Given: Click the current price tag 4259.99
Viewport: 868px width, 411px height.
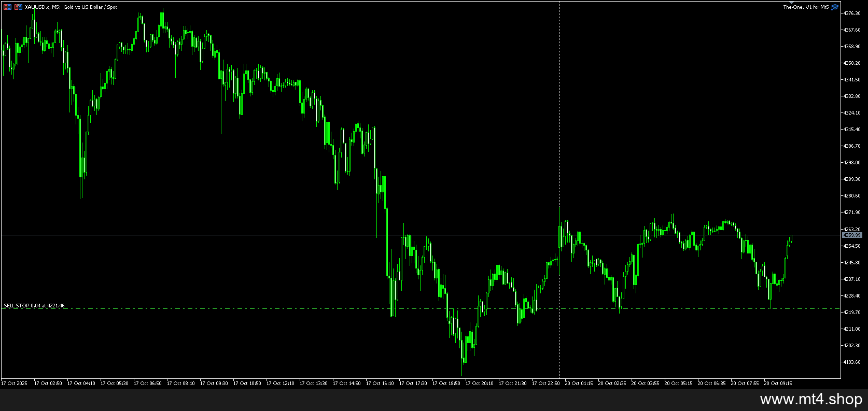Looking at the screenshot, I should tap(852, 235).
